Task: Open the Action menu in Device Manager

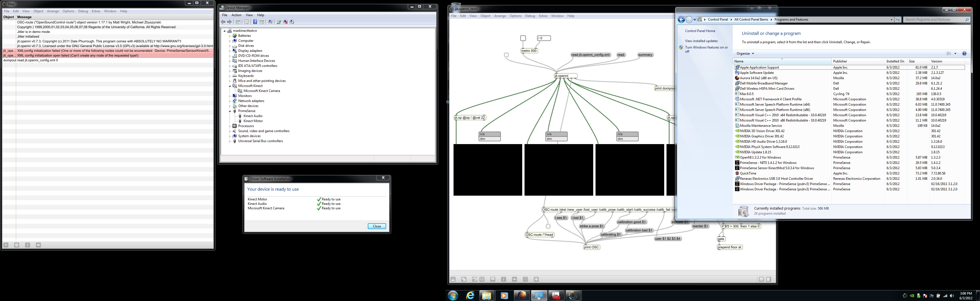Action: coord(236,15)
